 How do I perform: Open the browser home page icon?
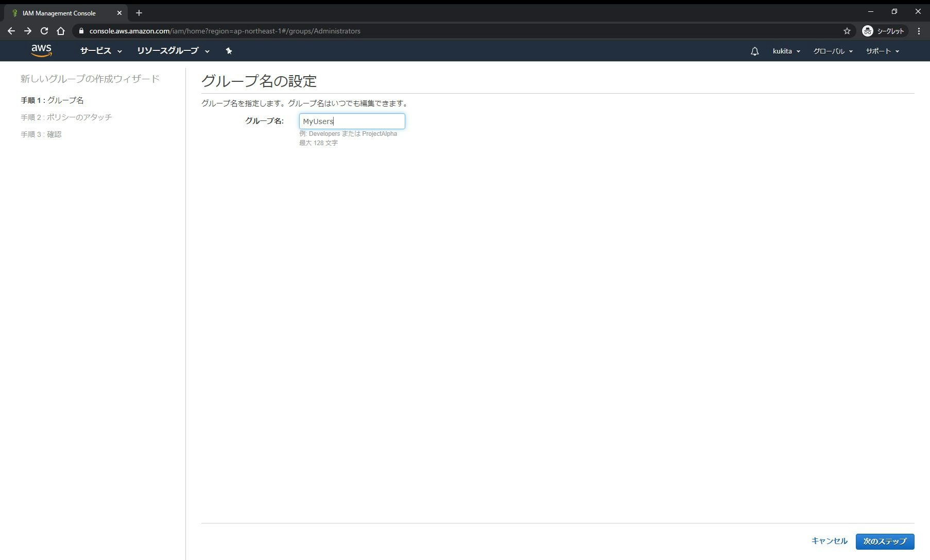(61, 31)
